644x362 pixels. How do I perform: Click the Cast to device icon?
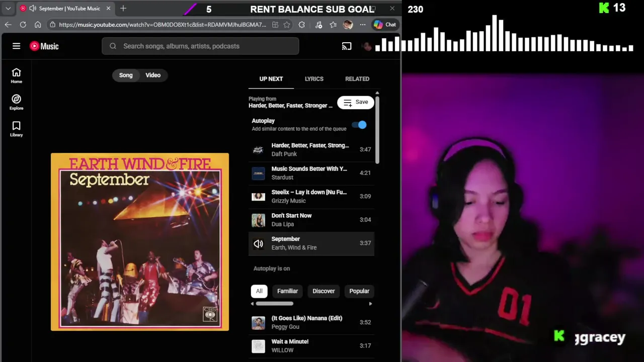click(347, 46)
